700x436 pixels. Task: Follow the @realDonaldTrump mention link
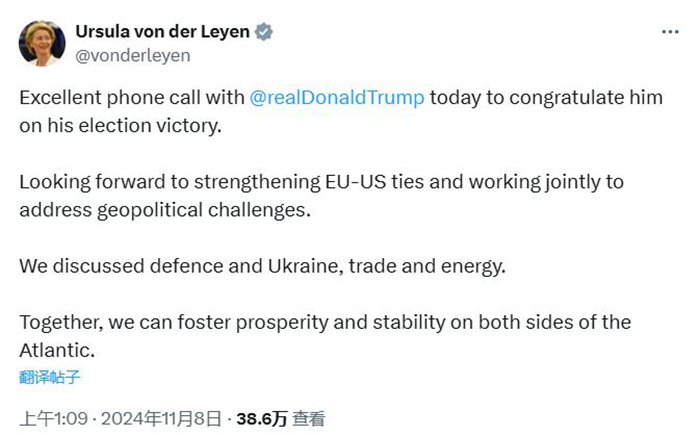click(x=337, y=98)
